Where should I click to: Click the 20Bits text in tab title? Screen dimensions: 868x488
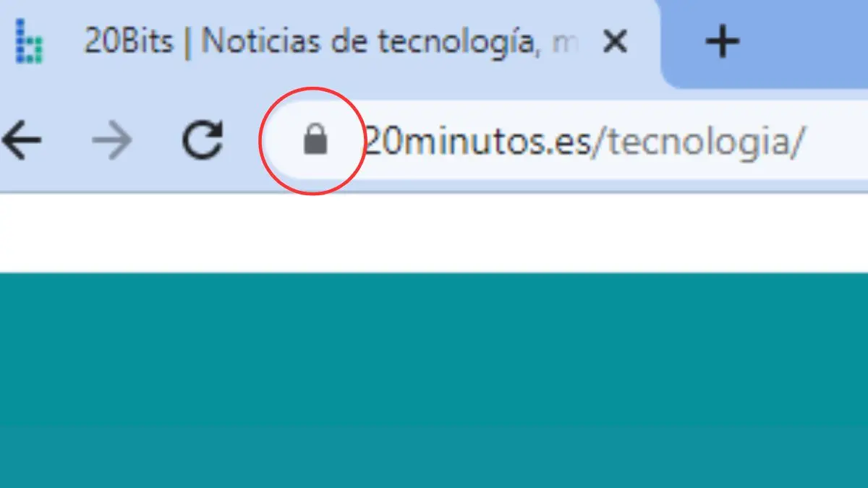[x=129, y=42]
